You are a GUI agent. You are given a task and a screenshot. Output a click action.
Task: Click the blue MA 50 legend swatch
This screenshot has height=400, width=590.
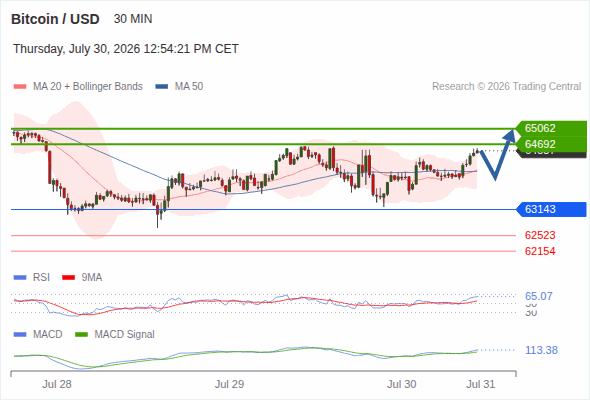[162, 87]
